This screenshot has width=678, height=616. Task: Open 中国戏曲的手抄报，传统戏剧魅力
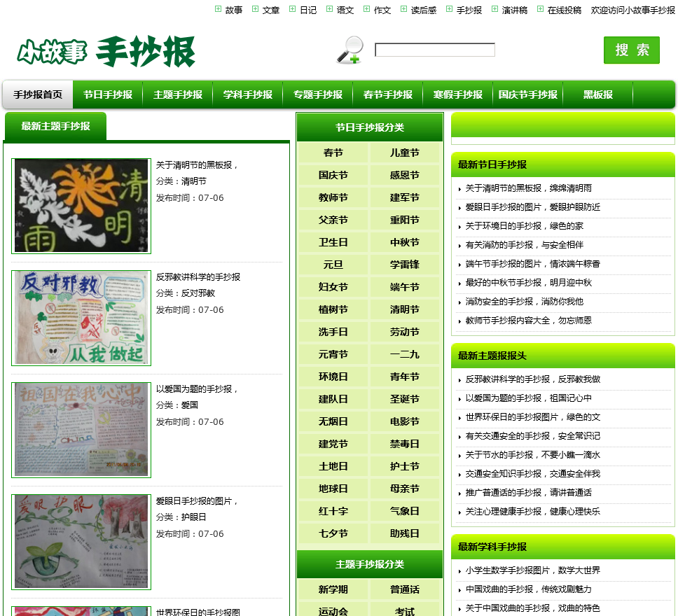[528, 589]
